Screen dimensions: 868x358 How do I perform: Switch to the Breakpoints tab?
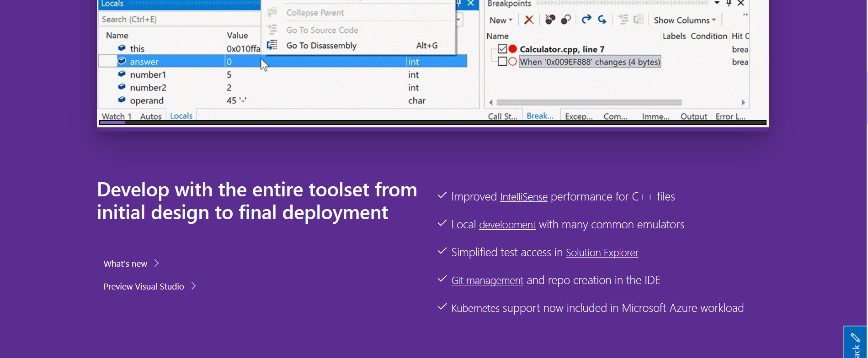tap(540, 116)
